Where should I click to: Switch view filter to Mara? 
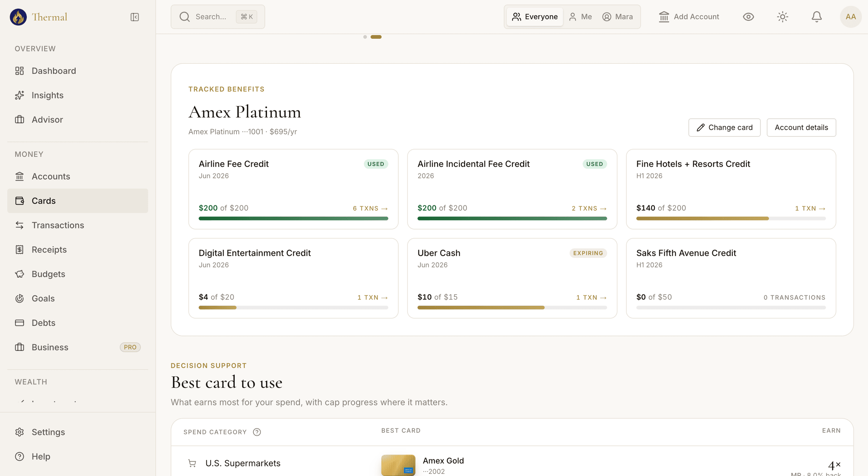click(617, 17)
